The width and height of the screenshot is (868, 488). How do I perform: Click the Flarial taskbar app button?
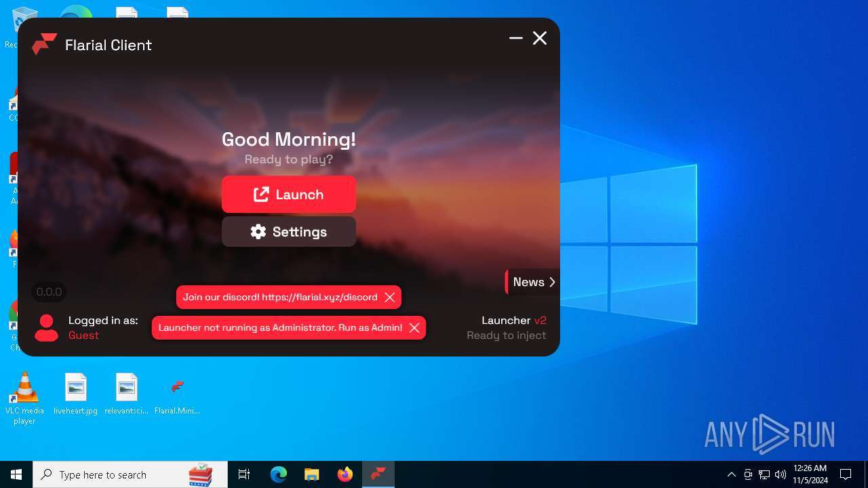[x=378, y=474]
